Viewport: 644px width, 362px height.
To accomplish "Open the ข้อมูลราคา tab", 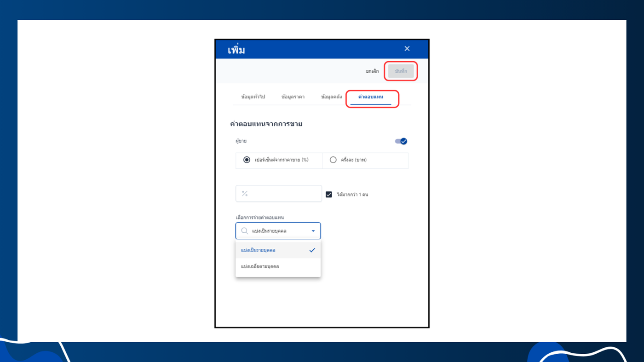I will [x=293, y=97].
